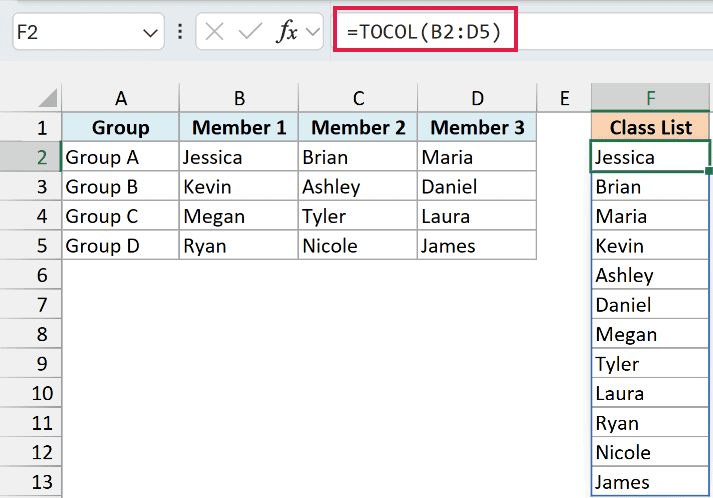713x498 pixels.
Task: Click the Class List header cell
Action: tap(650, 127)
